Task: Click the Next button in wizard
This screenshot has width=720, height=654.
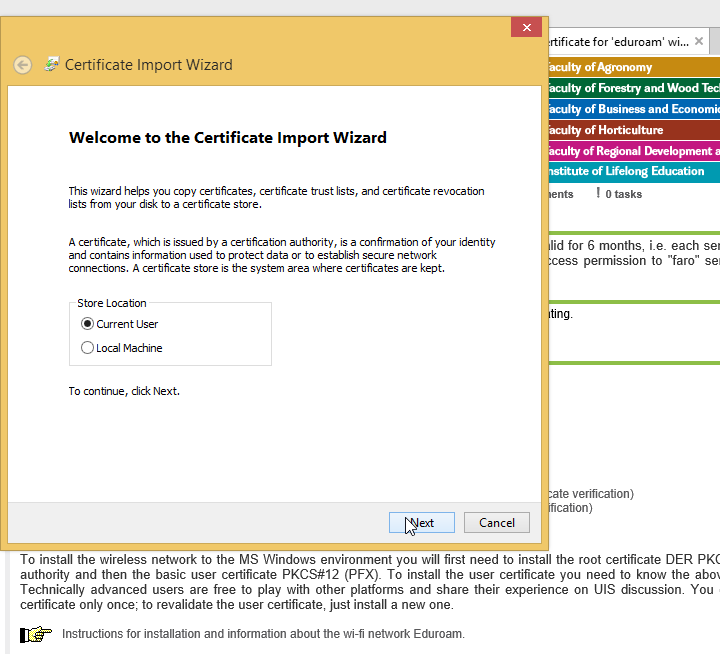Action: pyautogui.click(x=422, y=523)
